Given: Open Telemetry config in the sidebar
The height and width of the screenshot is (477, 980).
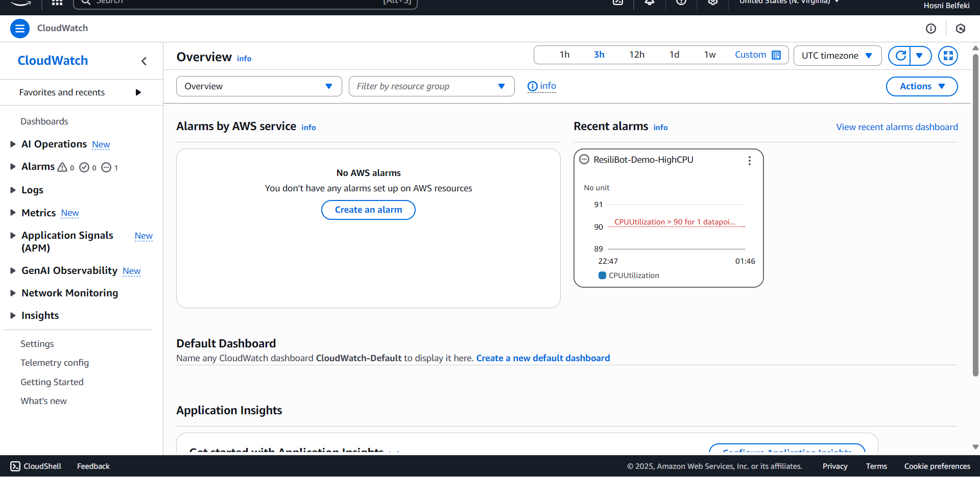Looking at the screenshot, I should coord(55,363).
